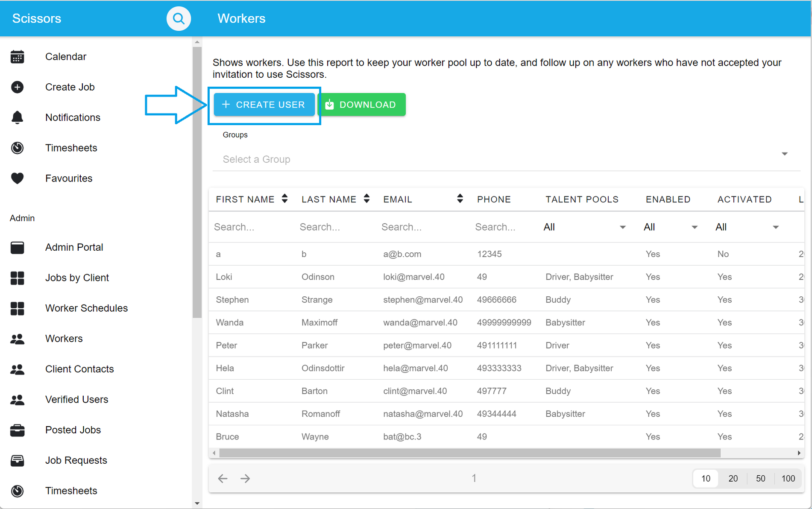Screen dimensions: 812x509
Task: Click email loki@marvel.40
Action: (413, 277)
